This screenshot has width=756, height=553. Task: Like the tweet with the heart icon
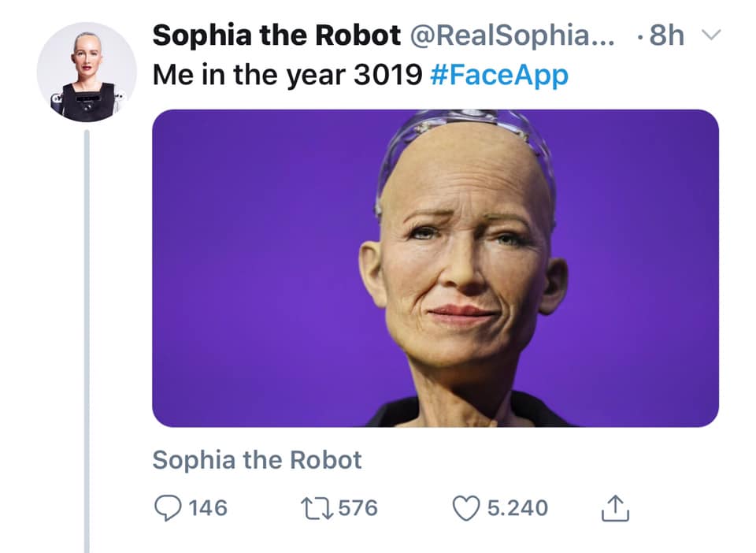465,509
